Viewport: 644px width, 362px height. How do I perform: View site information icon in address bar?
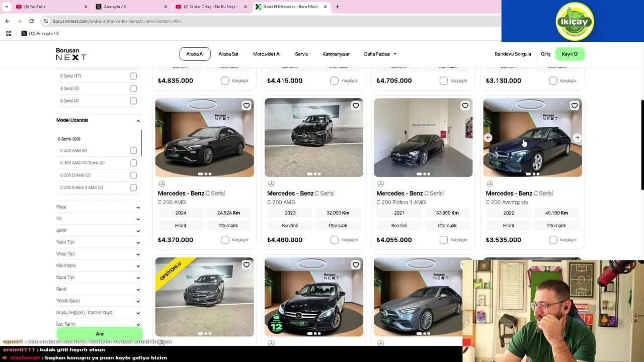46,21
